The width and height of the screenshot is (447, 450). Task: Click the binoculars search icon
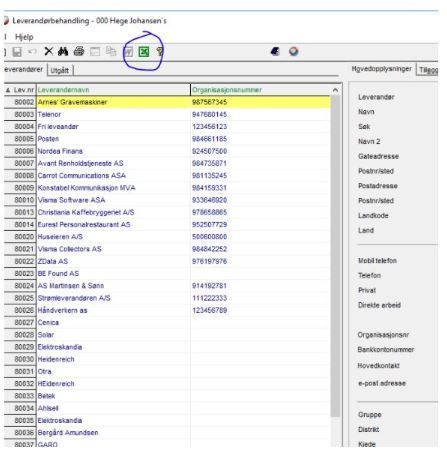[63, 51]
